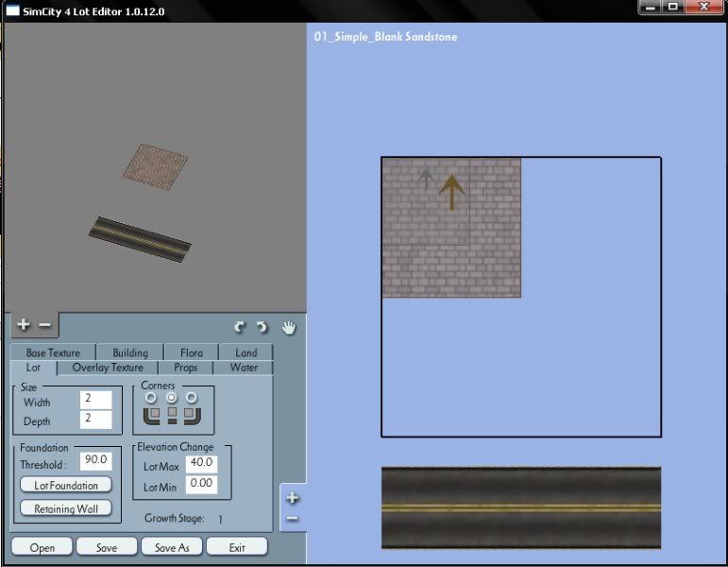The height and width of the screenshot is (567, 728).
Task: Click the lot Width input field
Action: point(95,399)
